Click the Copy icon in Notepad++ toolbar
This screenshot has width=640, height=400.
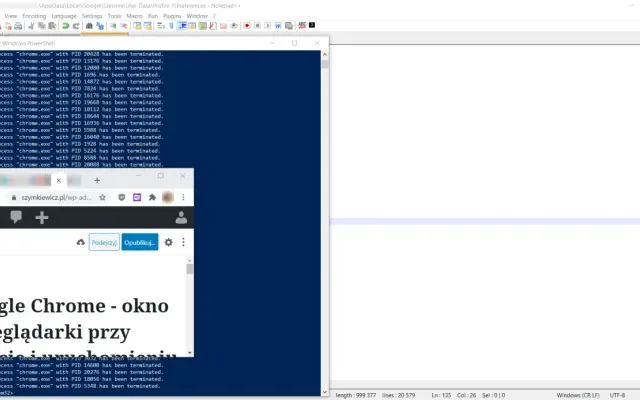point(42,26)
